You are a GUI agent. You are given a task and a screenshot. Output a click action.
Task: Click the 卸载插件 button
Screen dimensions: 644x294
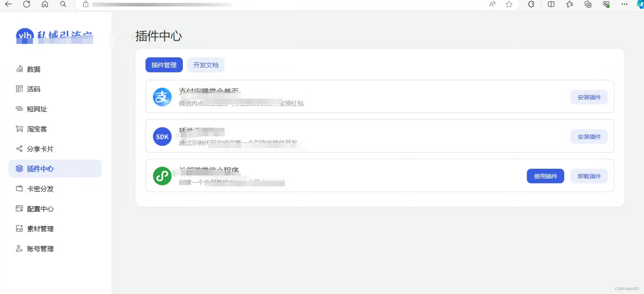[589, 176]
